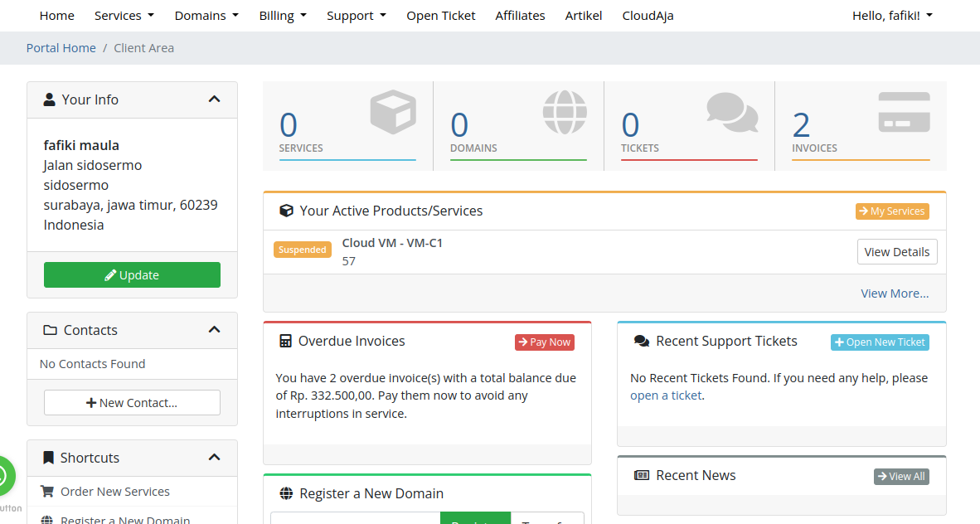
Task: Click the calculator icon beside Overdue Invoices
Action: (285, 341)
